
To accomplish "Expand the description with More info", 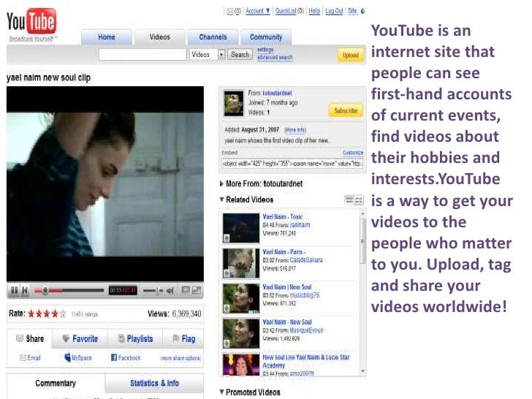I will (295, 130).
